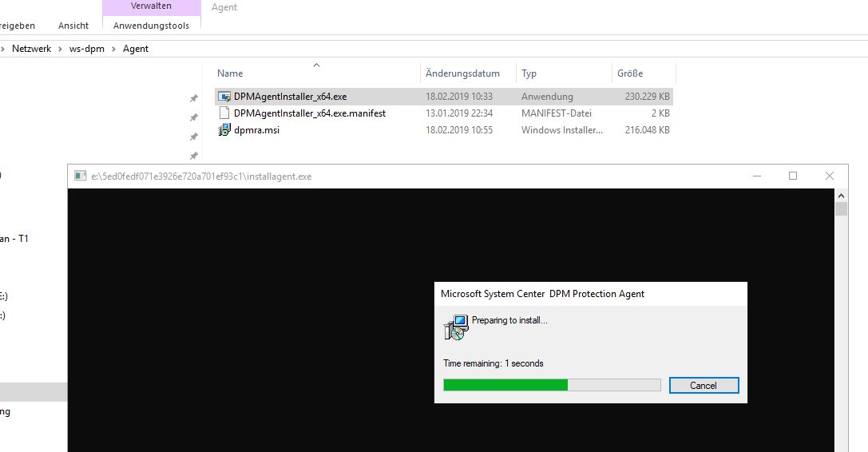
Task: Click the Anwendung type cell
Action: [547, 97]
